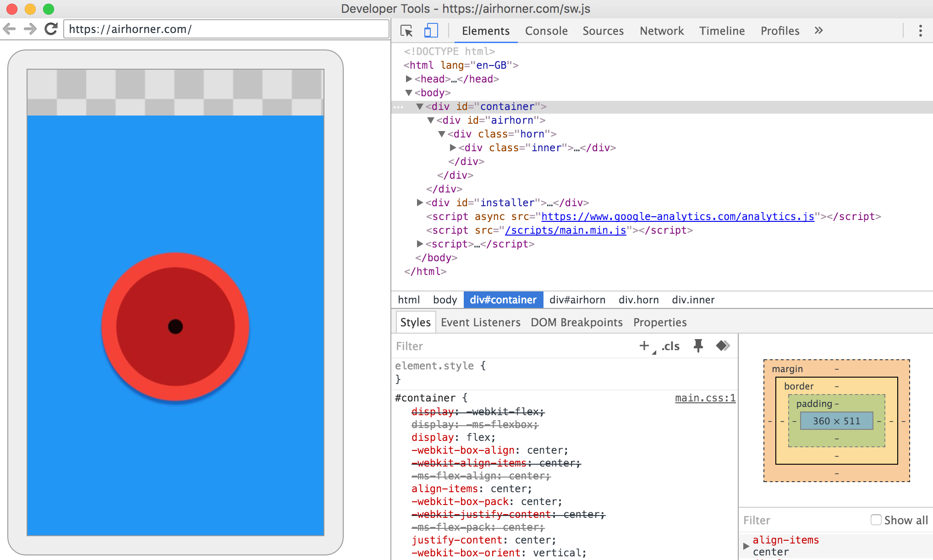Switch to the Elements tab
The height and width of the screenshot is (560, 933).
(x=485, y=31)
